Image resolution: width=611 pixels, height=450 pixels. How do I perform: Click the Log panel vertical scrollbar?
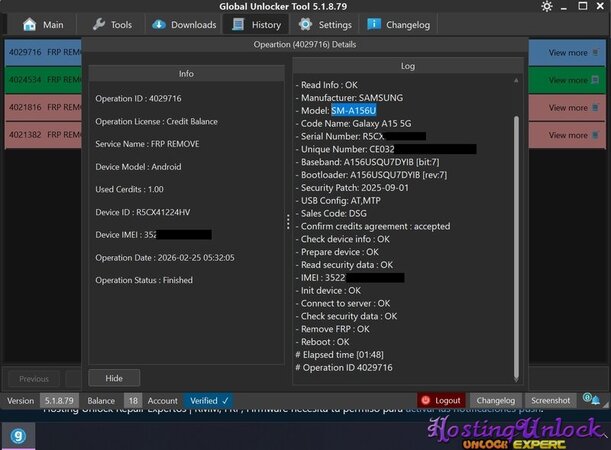516,240
